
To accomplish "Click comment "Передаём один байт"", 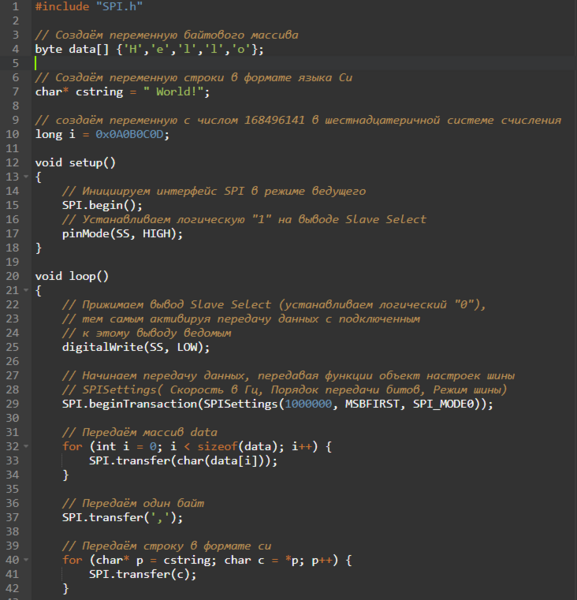I will click(x=133, y=503).
